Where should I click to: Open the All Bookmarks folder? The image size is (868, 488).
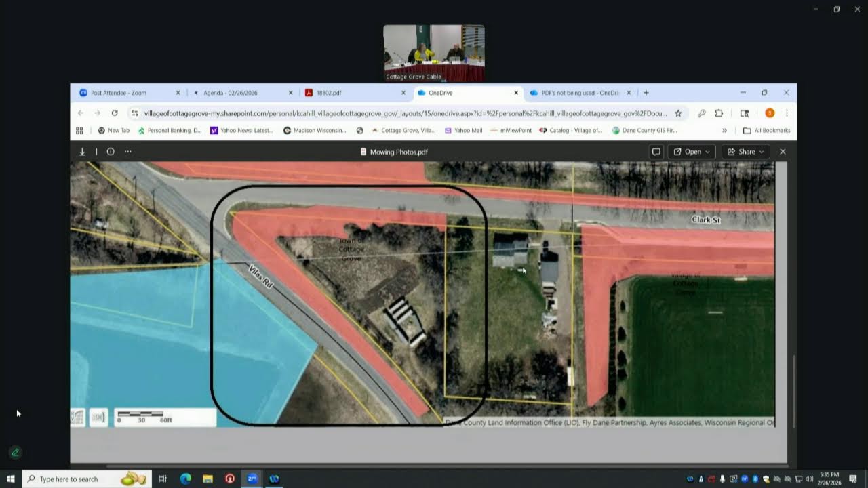coord(767,130)
